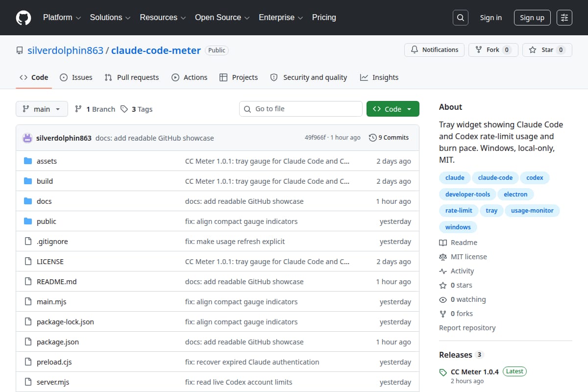
Task: Switch to the Security and quality tab
Action: tap(309, 77)
